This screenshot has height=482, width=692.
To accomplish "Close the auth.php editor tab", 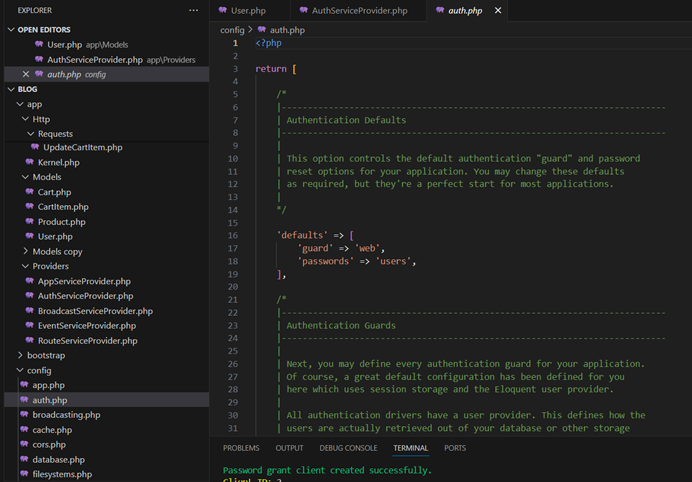I will (498, 11).
